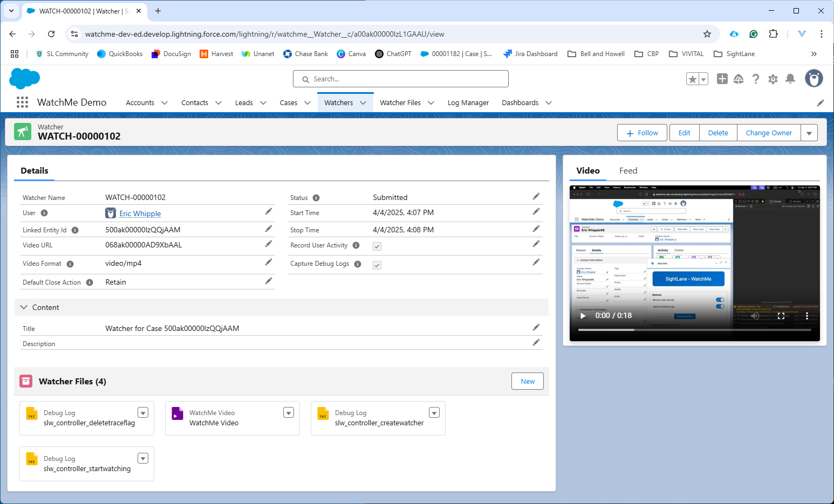Click the Follow button
Viewport: 834px width, 504px height.
642,133
